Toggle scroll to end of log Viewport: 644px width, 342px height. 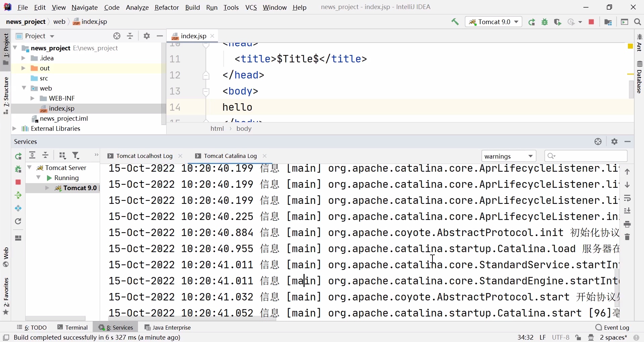(x=628, y=211)
